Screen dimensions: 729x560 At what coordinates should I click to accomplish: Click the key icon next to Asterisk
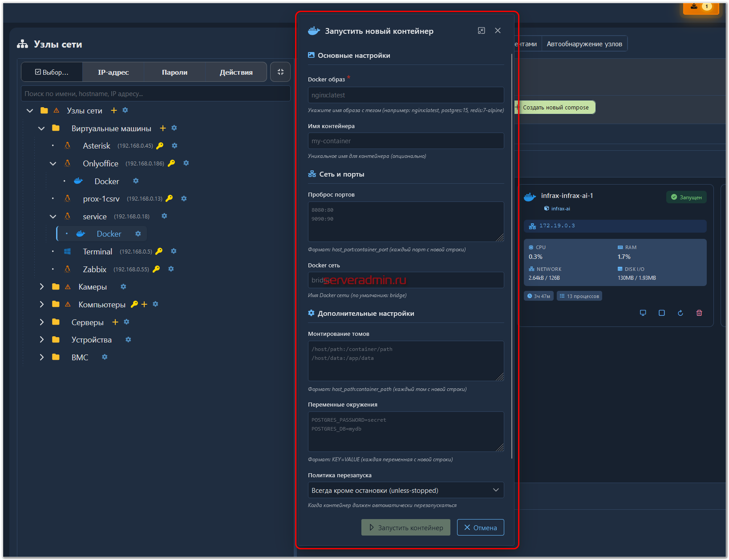pos(160,146)
